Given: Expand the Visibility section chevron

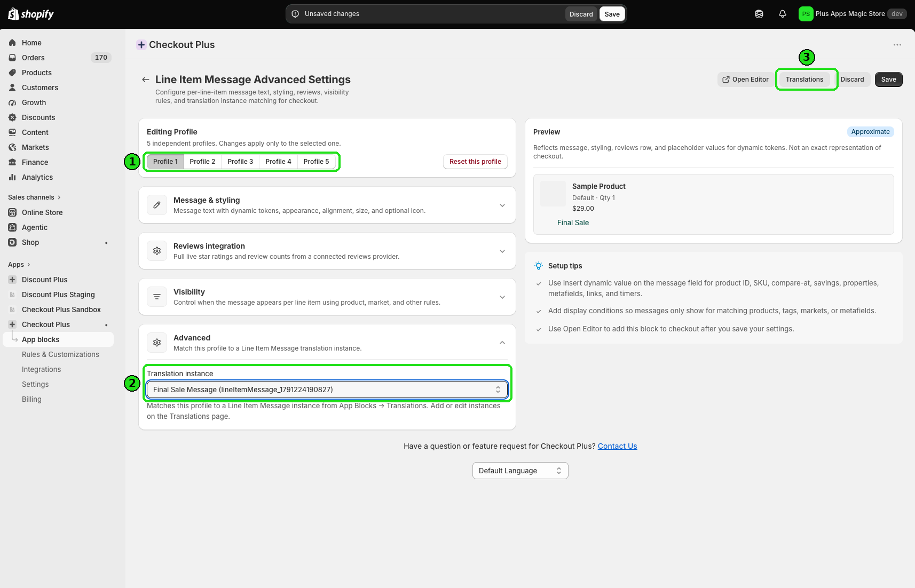Looking at the screenshot, I should pos(502,297).
